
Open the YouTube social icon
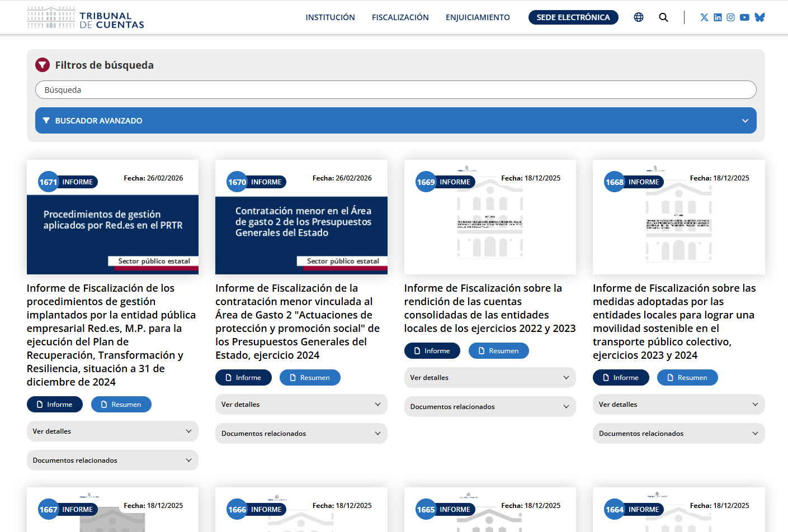[744, 17]
